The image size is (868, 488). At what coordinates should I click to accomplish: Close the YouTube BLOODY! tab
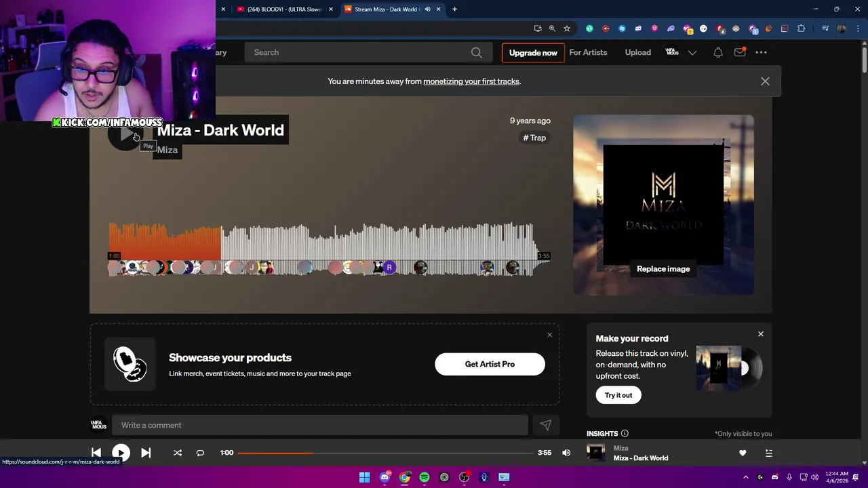click(331, 9)
